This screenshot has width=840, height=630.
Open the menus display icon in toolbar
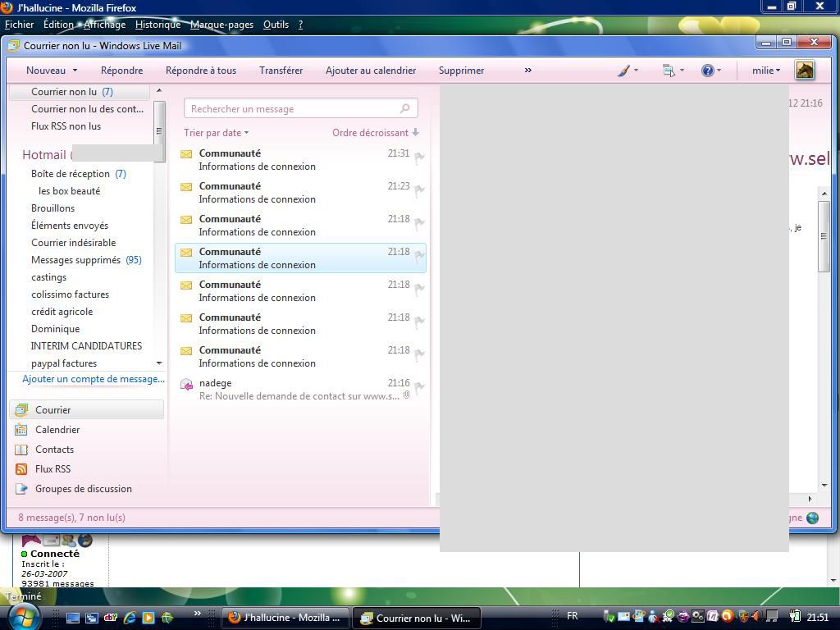coord(669,71)
